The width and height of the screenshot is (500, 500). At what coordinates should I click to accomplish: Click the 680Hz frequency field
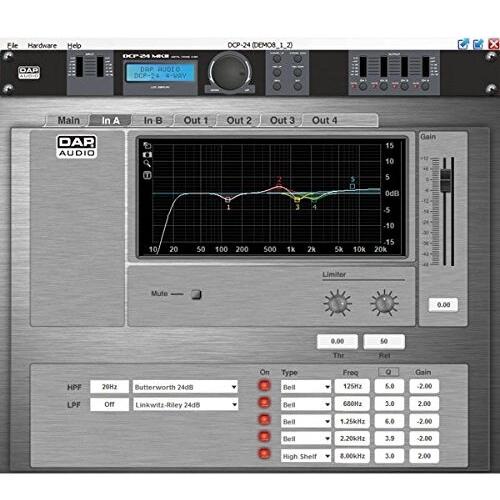352,404
